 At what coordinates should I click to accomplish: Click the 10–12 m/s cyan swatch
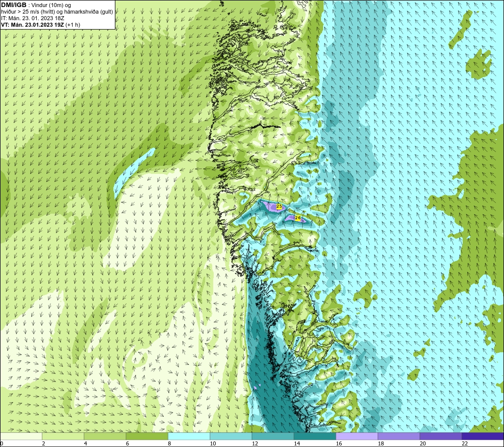231,436
